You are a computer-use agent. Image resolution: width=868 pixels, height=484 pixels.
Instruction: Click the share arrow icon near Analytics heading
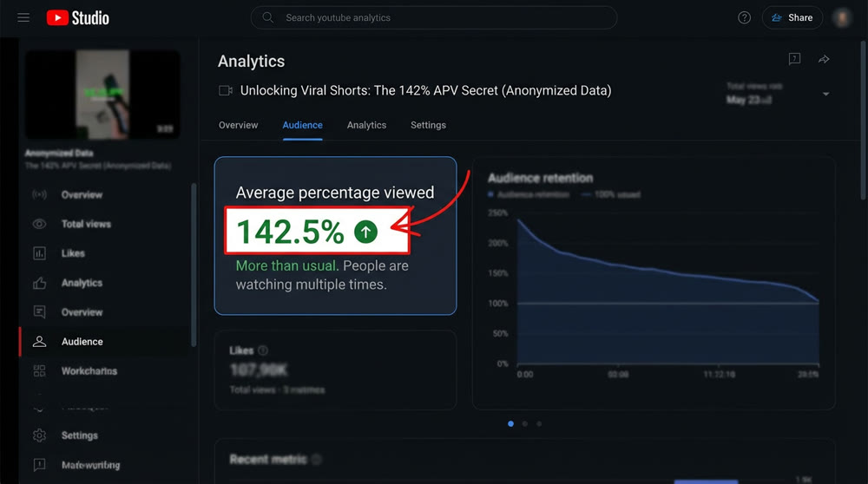point(824,59)
